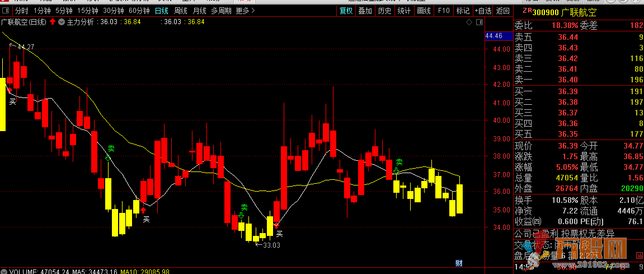Click the 卖一 36.40 quote row
The image size is (644, 274).
579,80
